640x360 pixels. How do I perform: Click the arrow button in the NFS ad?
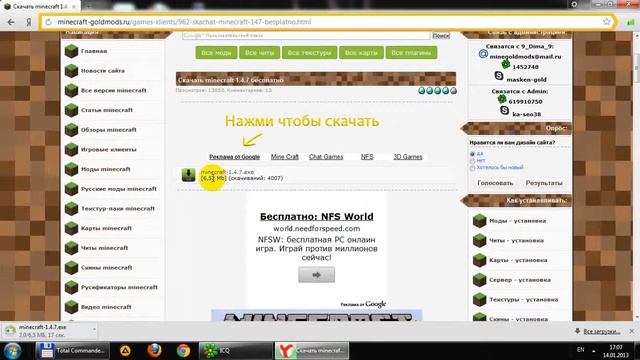click(317, 275)
